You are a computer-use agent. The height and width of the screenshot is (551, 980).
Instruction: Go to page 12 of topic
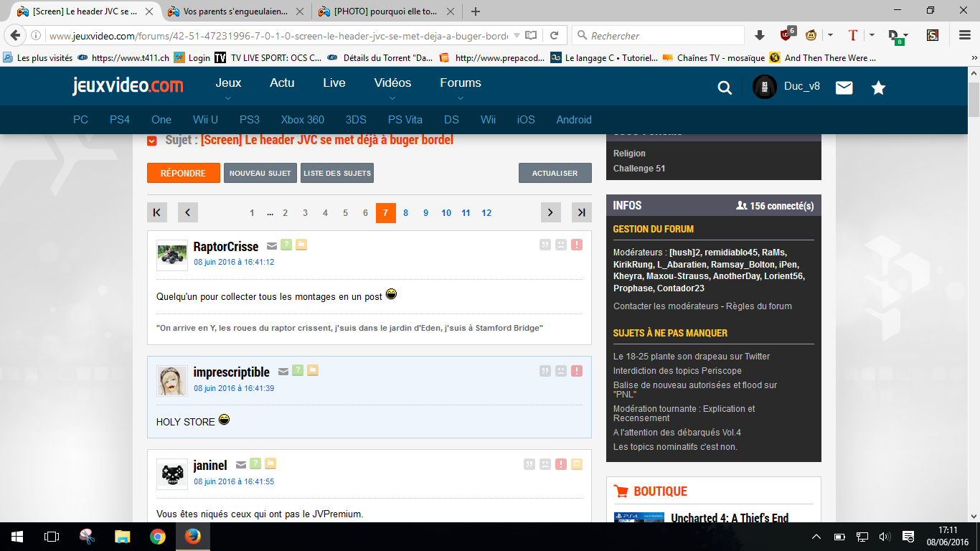pos(486,213)
